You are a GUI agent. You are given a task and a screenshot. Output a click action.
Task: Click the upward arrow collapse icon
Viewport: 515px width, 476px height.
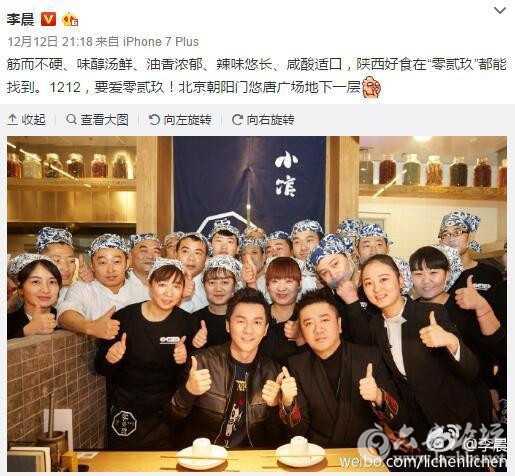[12, 120]
